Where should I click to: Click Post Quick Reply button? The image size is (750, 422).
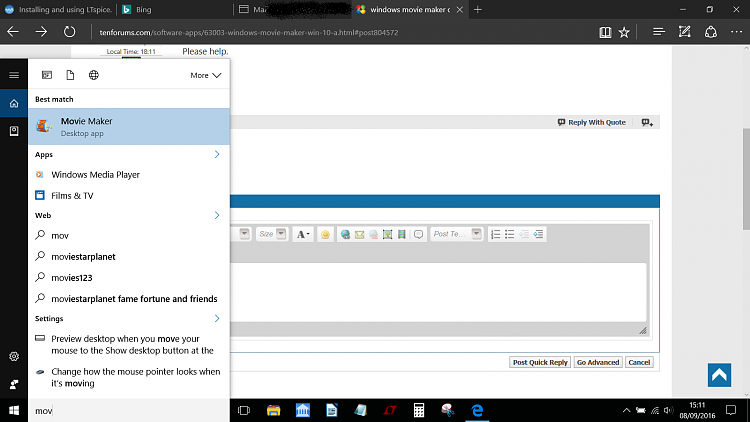[540, 362]
